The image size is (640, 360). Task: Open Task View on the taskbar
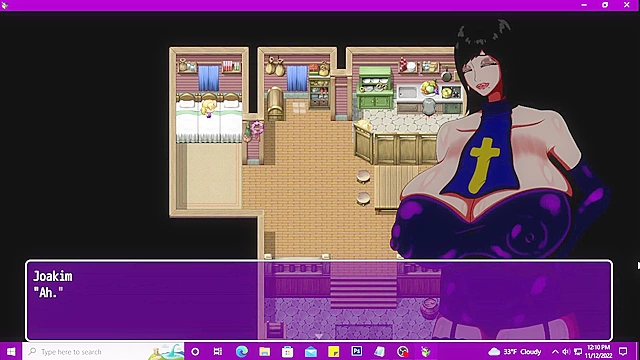pyautogui.click(x=218, y=351)
